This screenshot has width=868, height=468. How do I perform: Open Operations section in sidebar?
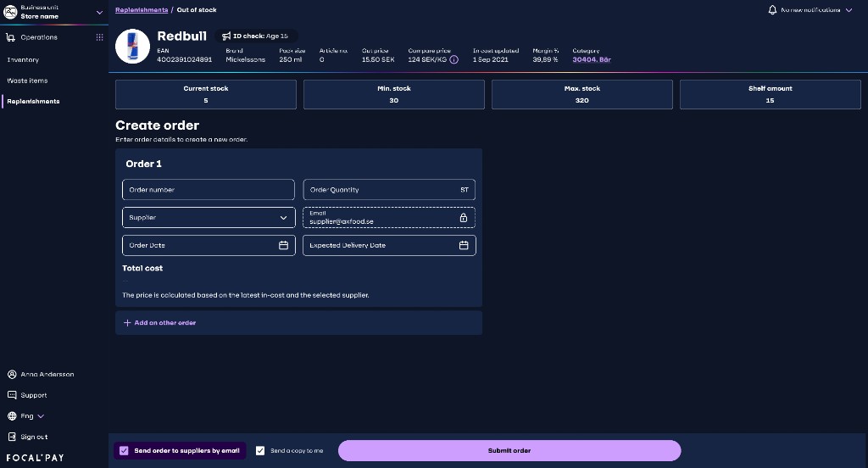coord(39,37)
